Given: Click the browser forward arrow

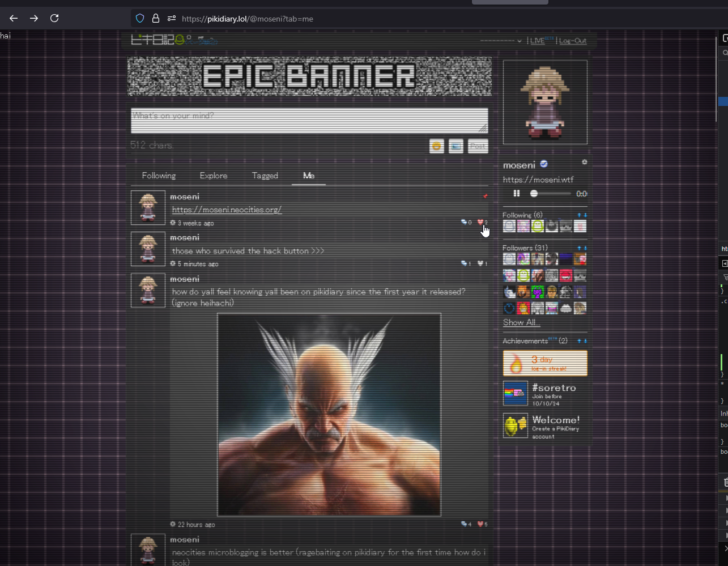Looking at the screenshot, I should point(34,18).
